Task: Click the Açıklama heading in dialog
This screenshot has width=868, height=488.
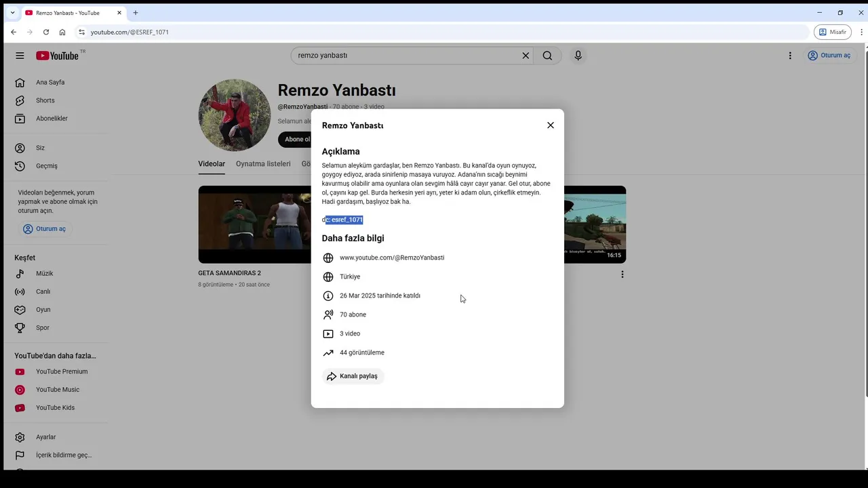Action: [340, 152]
